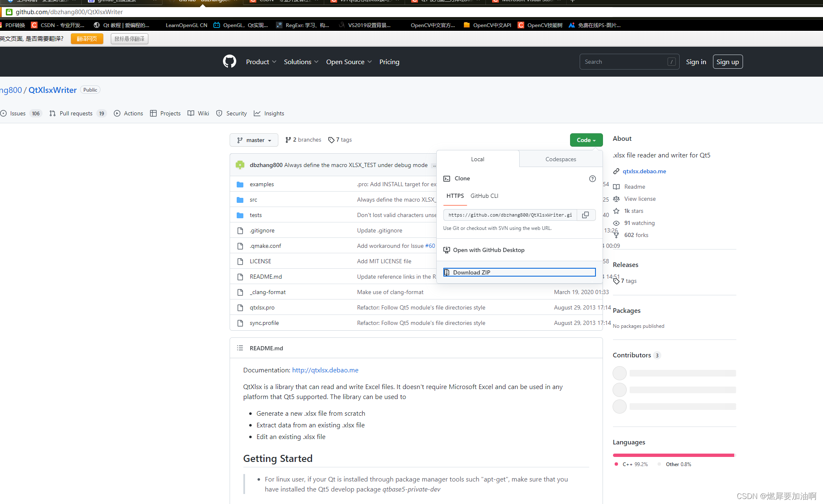Click the Pricing link

coord(389,62)
